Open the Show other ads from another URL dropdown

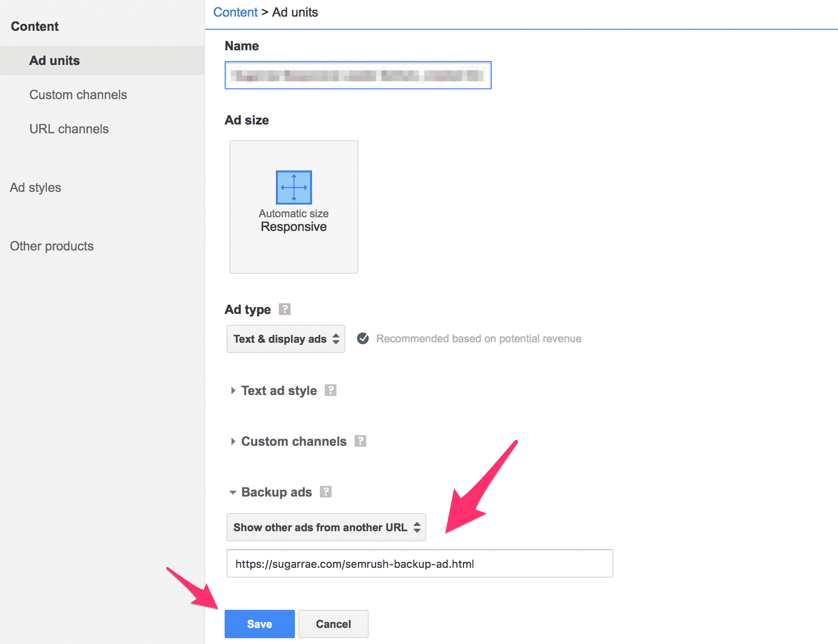click(x=326, y=527)
